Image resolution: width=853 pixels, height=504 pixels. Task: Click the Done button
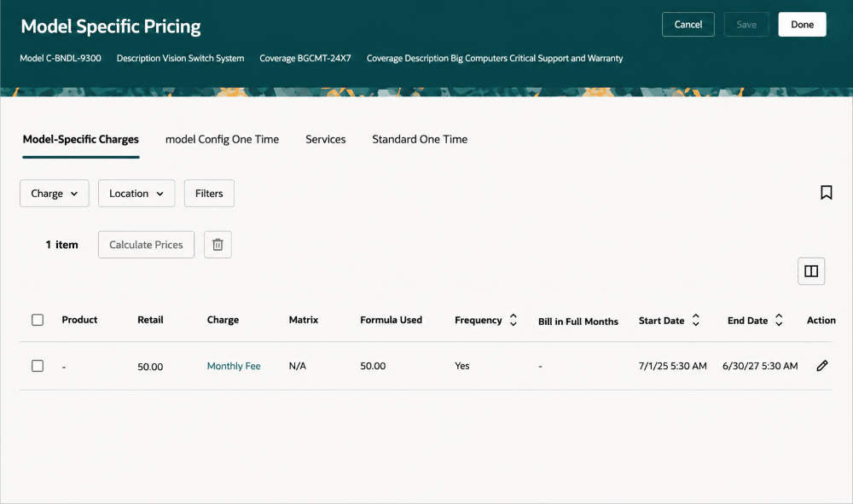[803, 25]
